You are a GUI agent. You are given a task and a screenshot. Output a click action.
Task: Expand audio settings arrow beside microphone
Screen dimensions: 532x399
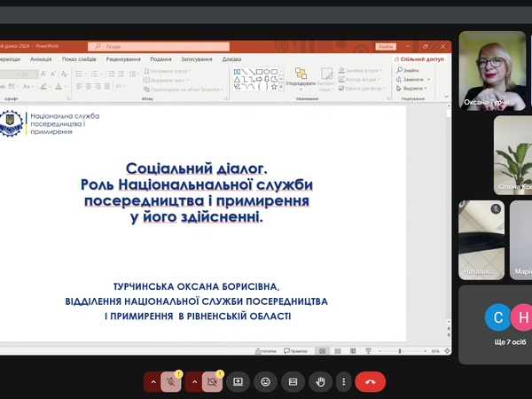point(153,381)
